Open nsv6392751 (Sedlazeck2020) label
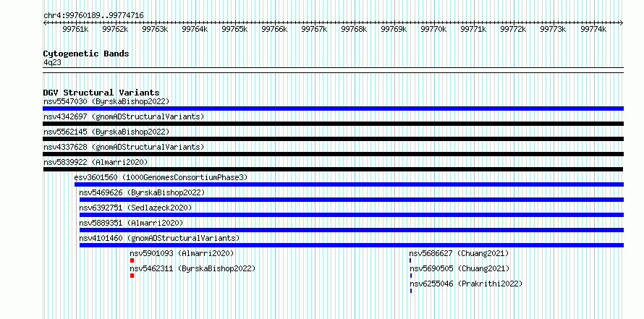Image resolution: width=644 pixels, height=319 pixels. [135, 208]
